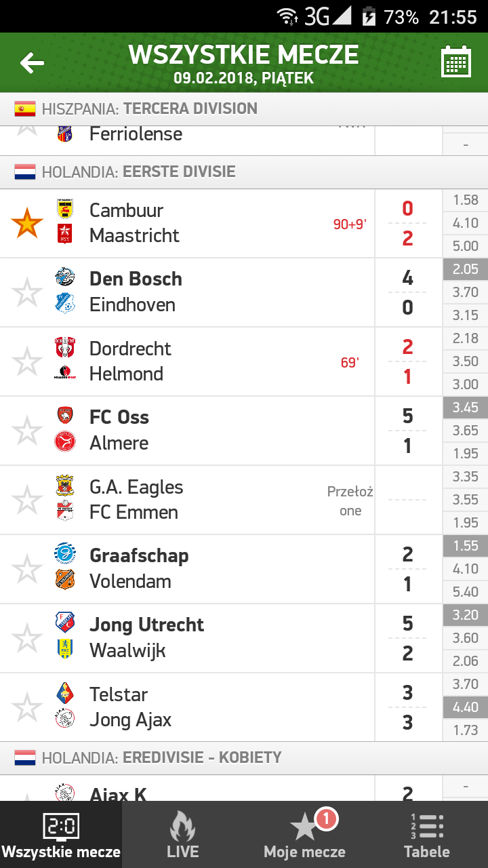The width and height of the screenshot is (488, 868).
Task: Open the calendar date picker
Action: coord(456,62)
